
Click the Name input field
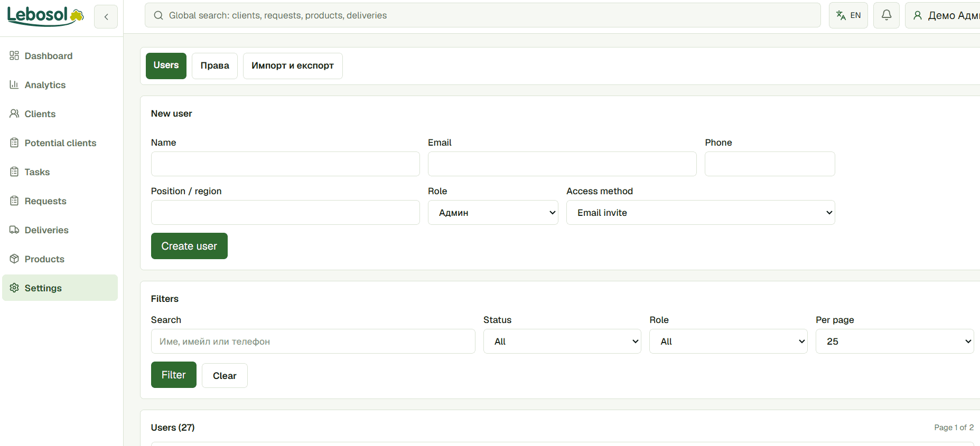285,164
